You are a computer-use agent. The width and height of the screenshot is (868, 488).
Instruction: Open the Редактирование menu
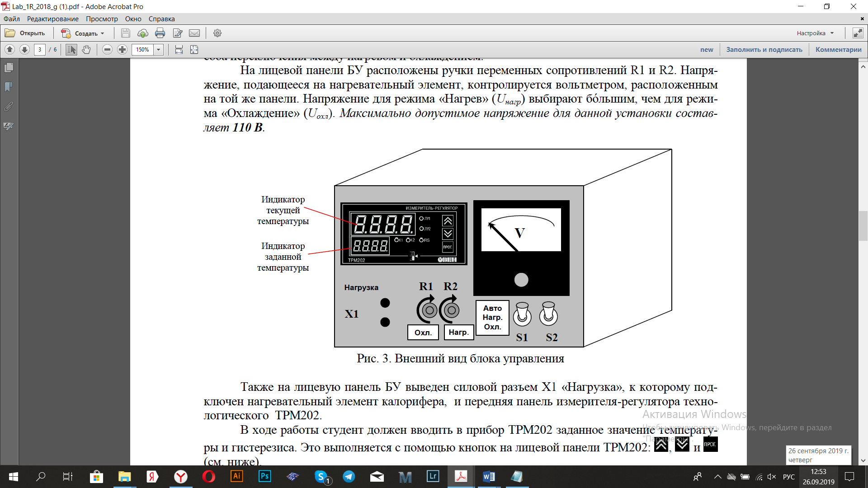click(52, 19)
